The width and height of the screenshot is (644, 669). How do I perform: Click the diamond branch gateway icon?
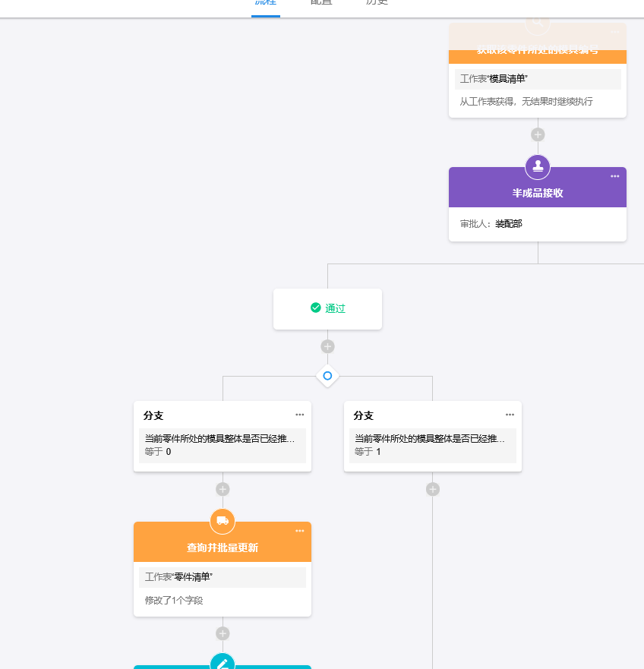click(x=327, y=376)
